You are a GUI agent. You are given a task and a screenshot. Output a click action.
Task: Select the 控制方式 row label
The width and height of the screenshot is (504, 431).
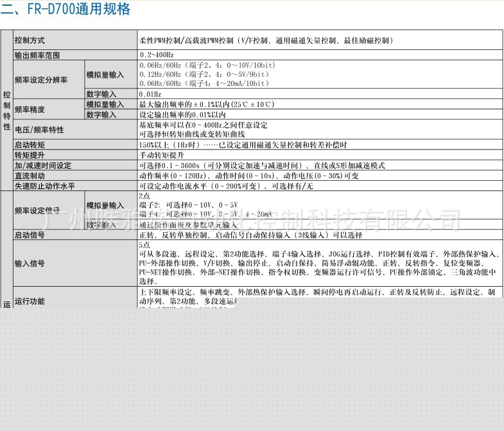coord(30,40)
